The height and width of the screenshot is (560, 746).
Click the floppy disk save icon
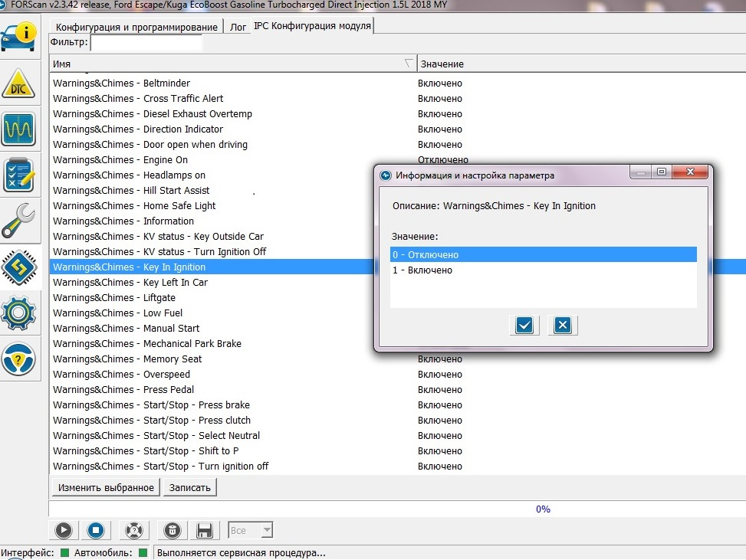point(205,530)
